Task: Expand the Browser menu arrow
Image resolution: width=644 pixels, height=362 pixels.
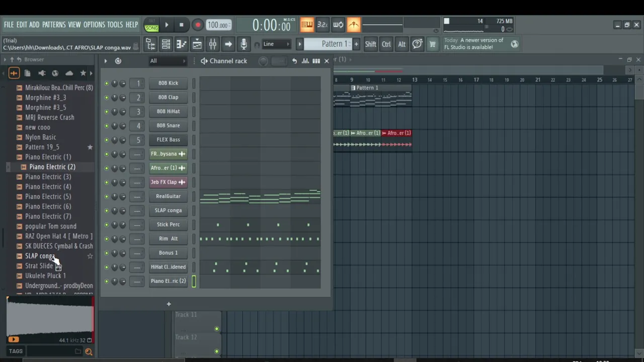Action: coord(5,59)
